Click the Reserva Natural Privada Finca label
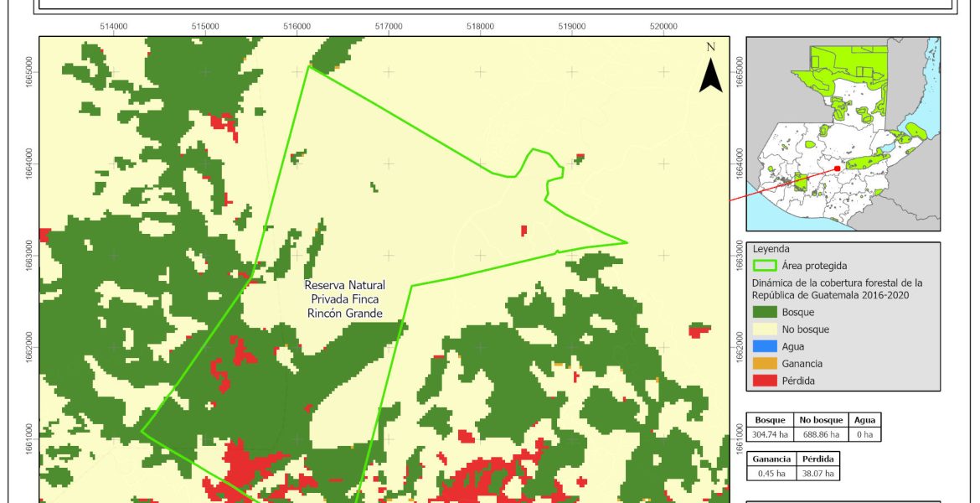Image resolution: width=980 pixels, height=503 pixels. click(x=344, y=299)
